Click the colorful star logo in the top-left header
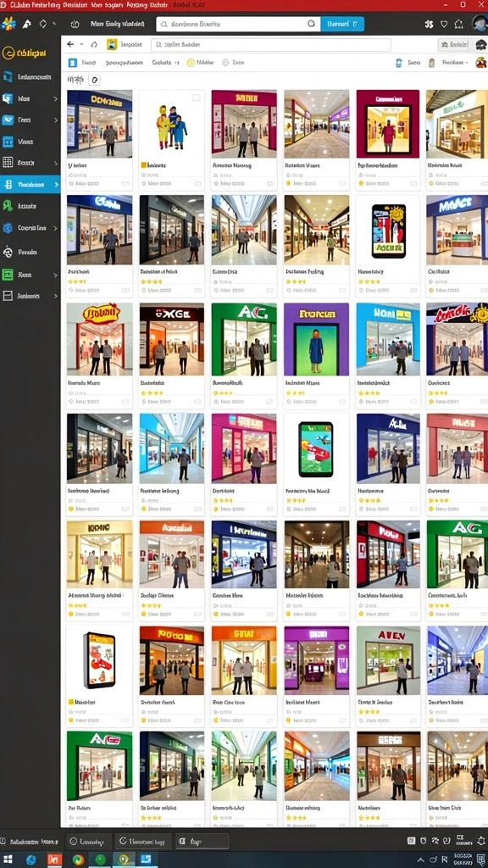This screenshot has height=868, width=488. [8, 25]
